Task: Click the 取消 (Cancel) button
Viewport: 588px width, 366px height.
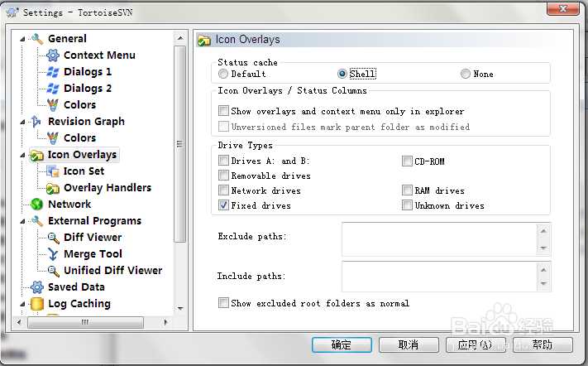Action: [x=409, y=344]
